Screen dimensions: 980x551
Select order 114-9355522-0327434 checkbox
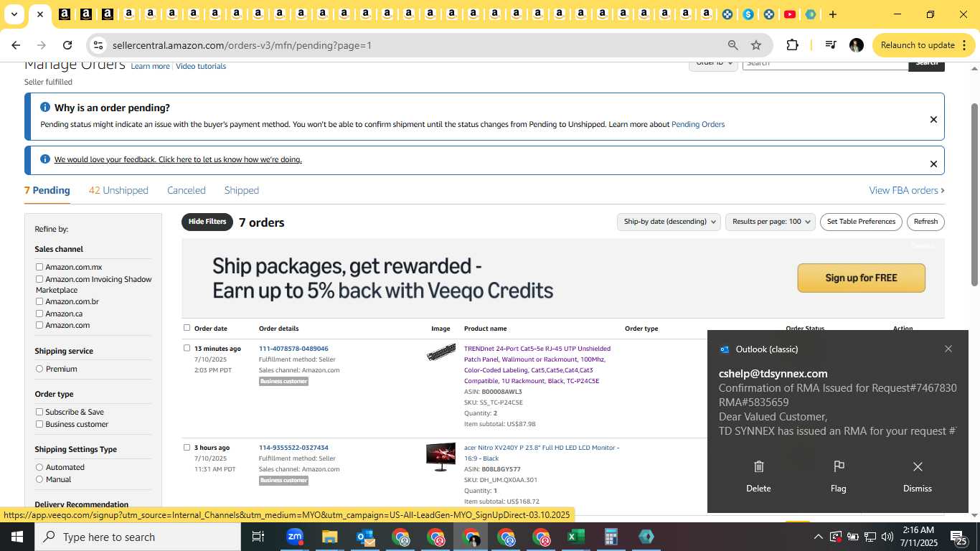pos(187,447)
